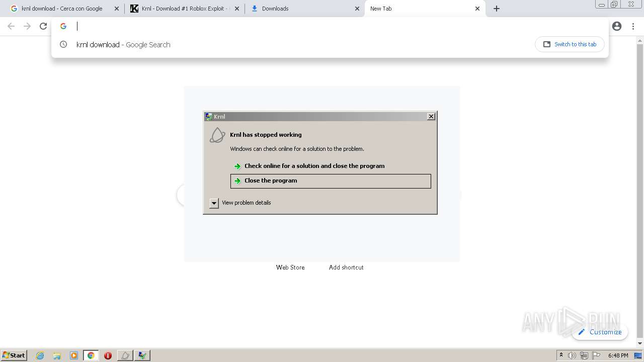This screenshot has height=362, width=644.
Task: Click the history clock icon beside suggestion
Action: click(63, 44)
